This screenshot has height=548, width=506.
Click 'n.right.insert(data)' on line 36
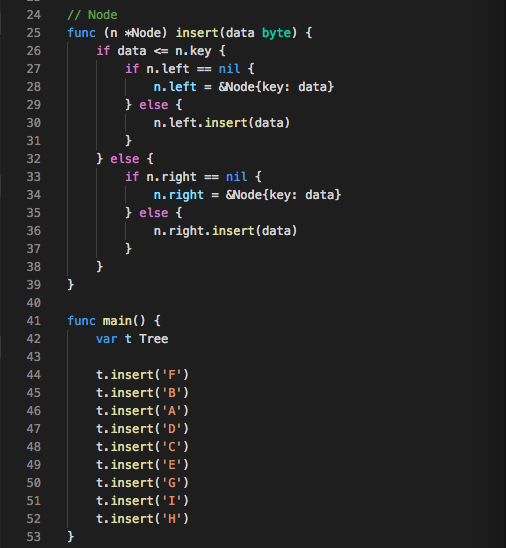coord(225,231)
